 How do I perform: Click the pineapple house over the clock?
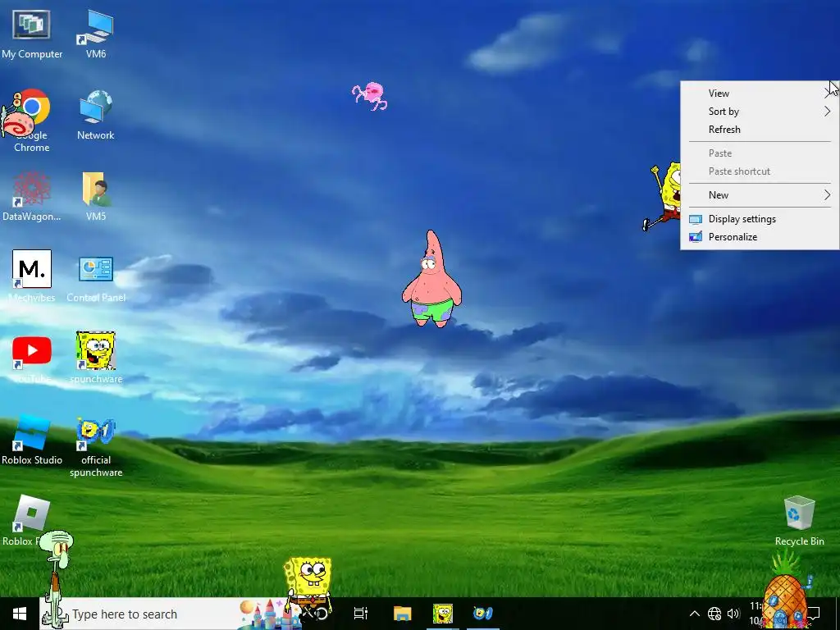point(784,592)
